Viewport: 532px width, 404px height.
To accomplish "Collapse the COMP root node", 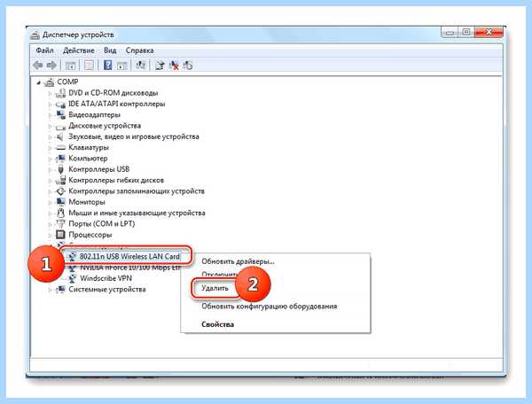I will (39, 82).
